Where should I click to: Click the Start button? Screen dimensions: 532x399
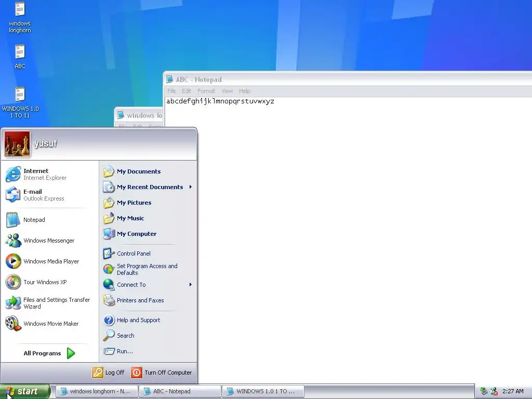coord(25,391)
